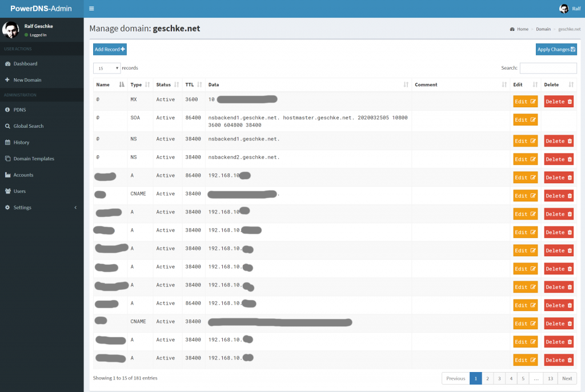Viewport: 585px width, 392px height.
Task: Apply Changes to the geschke.net domain
Action: pyautogui.click(x=556, y=49)
